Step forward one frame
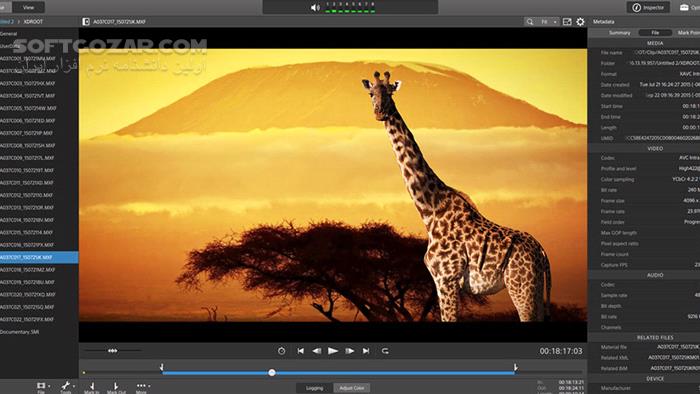 point(350,351)
